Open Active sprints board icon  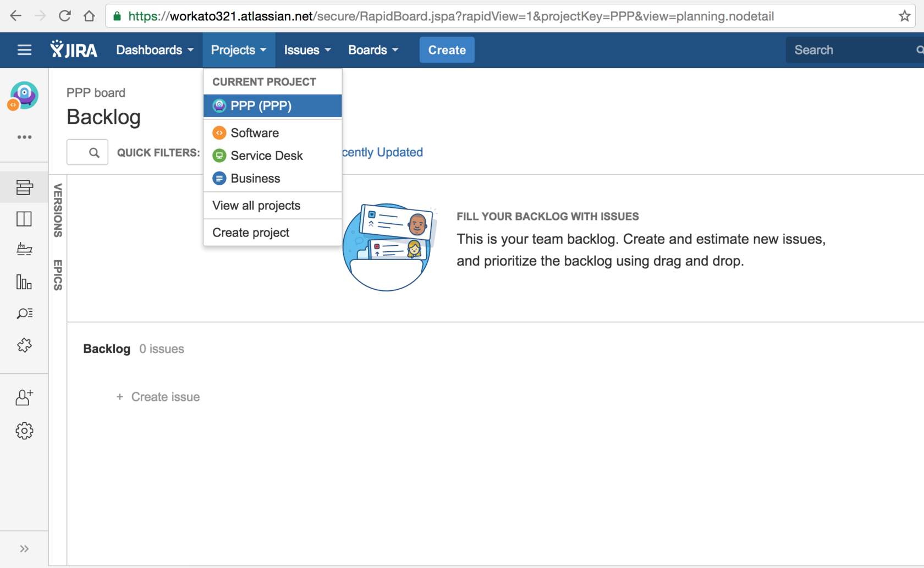24,218
